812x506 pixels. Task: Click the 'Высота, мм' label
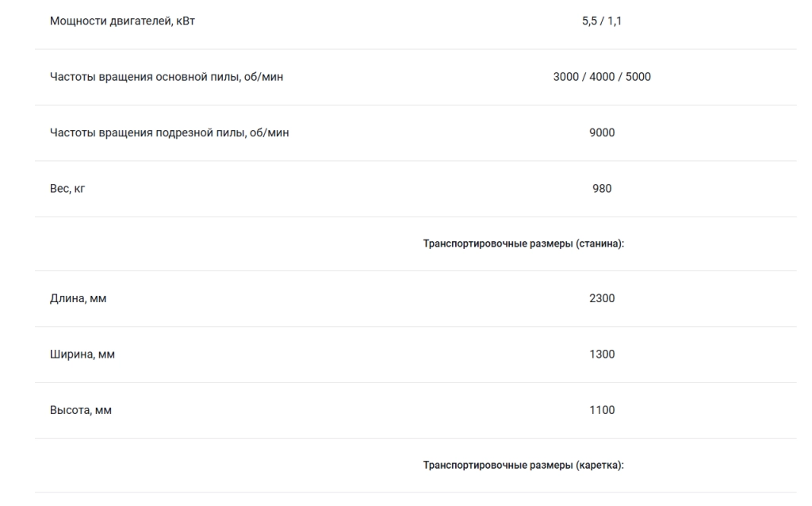81,411
